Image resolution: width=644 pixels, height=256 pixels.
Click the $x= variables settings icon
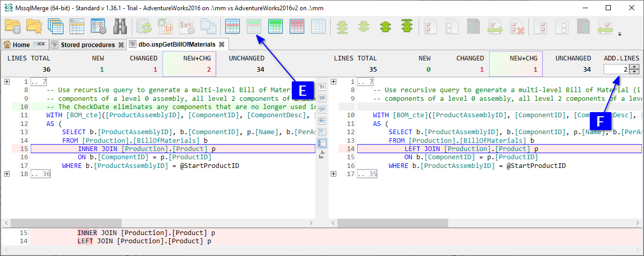pos(187,26)
